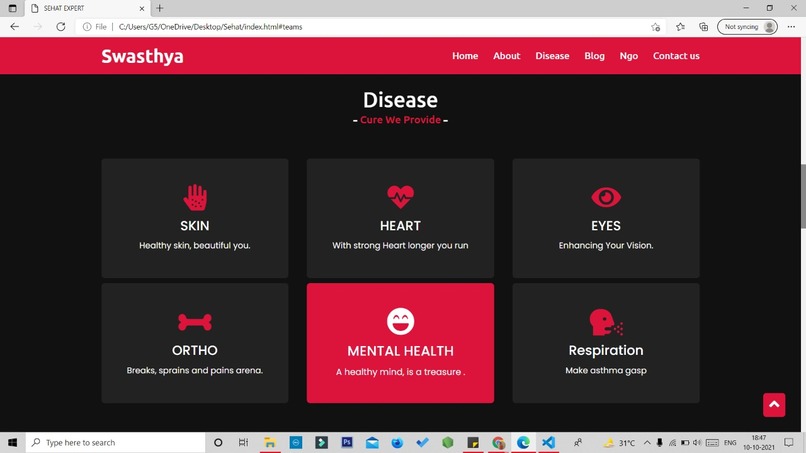Add page to favorites star icon
Image resolution: width=806 pixels, height=453 pixels.
coord(655,27)
